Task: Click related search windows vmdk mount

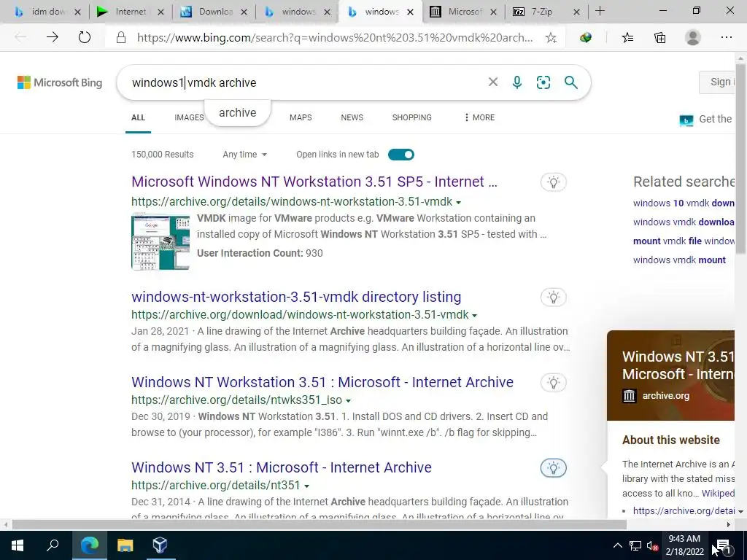Action: [x=679, y=260]
